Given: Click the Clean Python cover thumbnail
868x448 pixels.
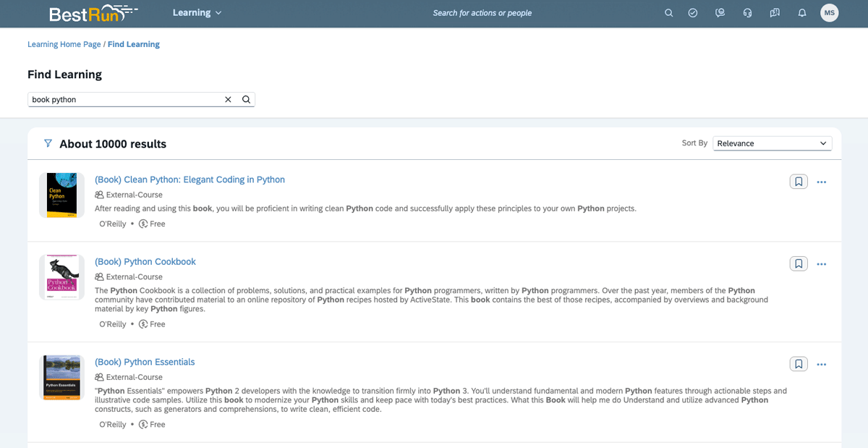Looking at the screenshot, I should tap(61, 195).
